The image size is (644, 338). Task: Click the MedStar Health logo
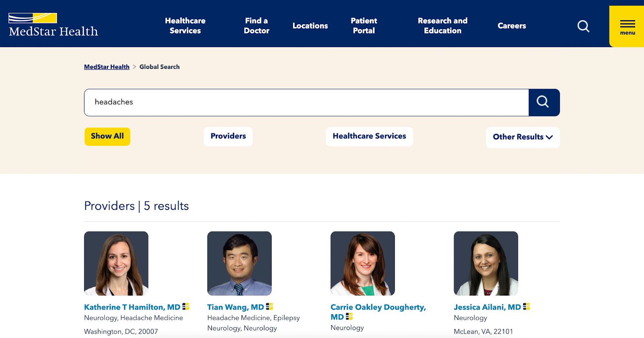[x=53, y=25]
